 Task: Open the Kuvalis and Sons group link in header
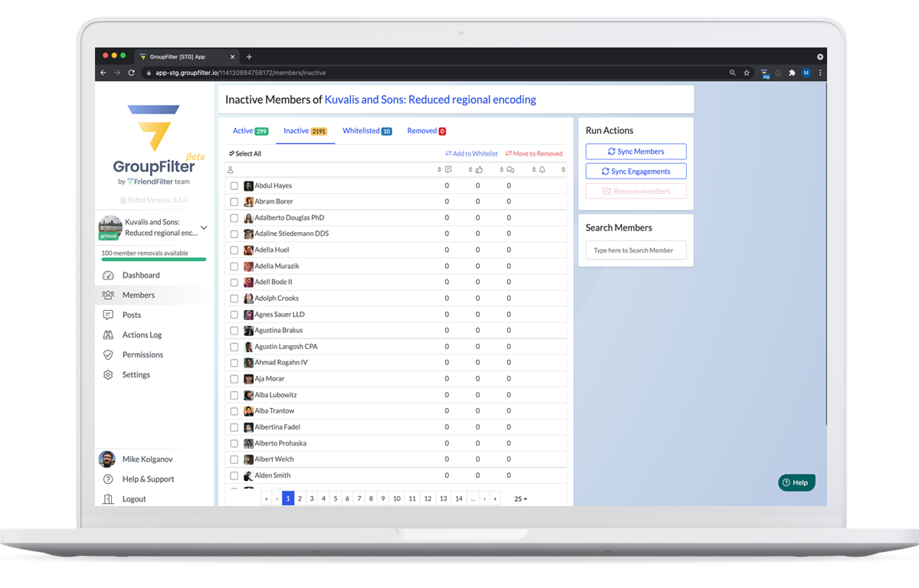pyautogui.click(x=430, y=99)
